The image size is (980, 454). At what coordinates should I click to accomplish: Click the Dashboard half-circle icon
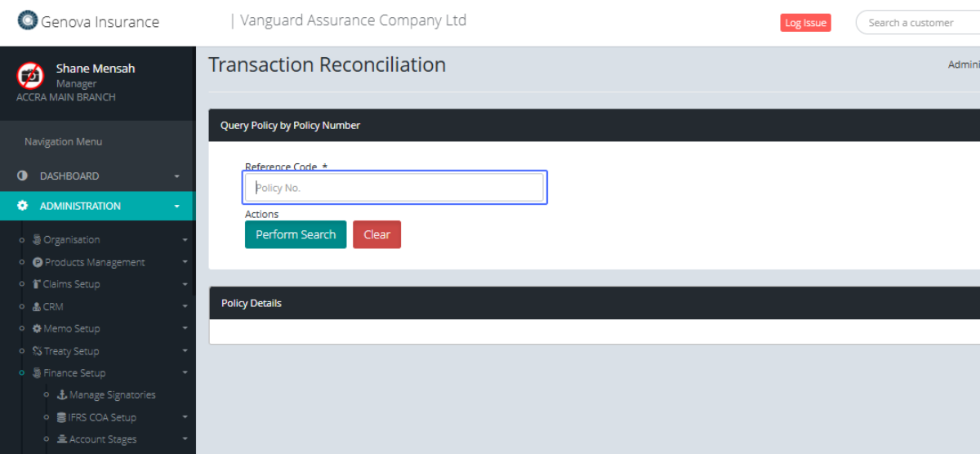point(22,176)
